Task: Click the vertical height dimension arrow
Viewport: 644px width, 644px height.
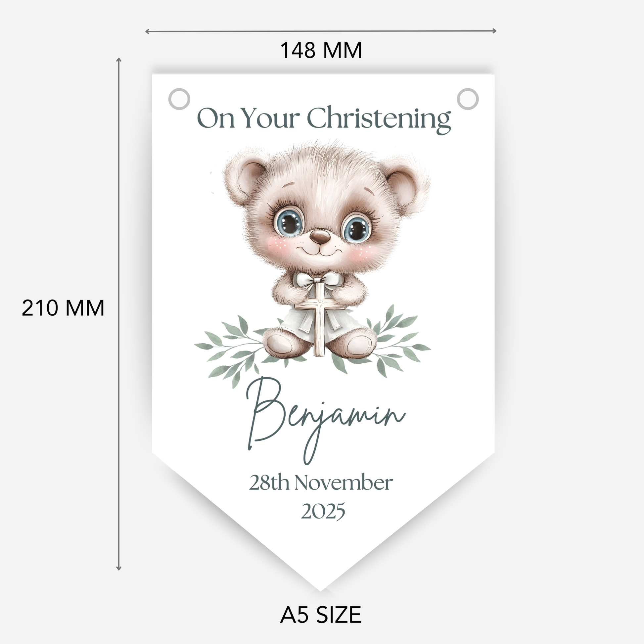Action: 118,314
